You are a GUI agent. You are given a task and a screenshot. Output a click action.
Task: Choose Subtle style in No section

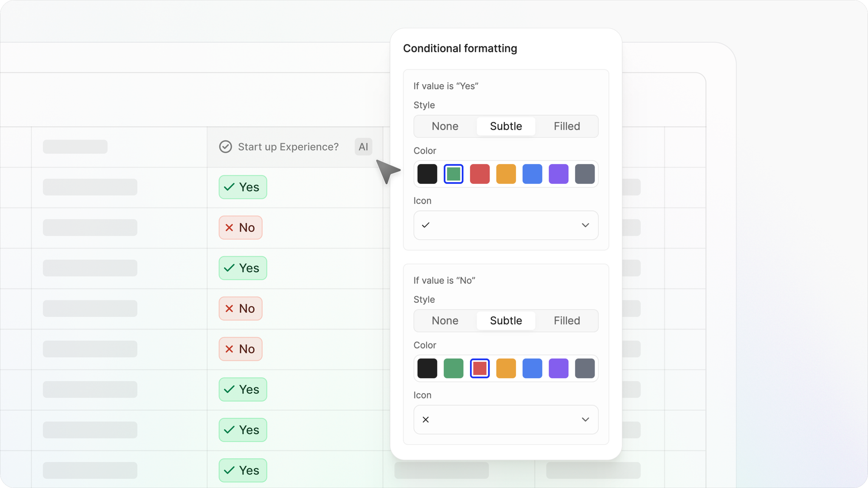(x=506, y=321)
